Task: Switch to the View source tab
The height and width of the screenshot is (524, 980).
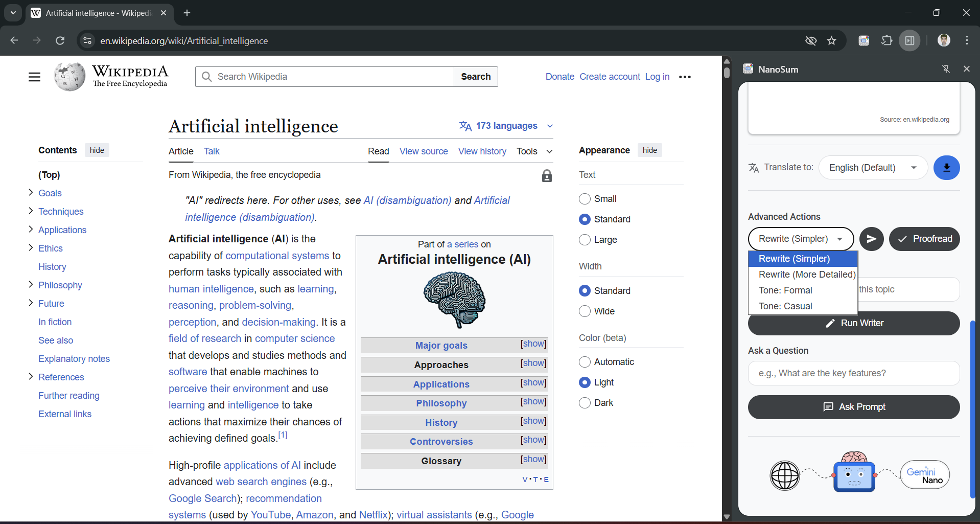Action: coord(424,151)
